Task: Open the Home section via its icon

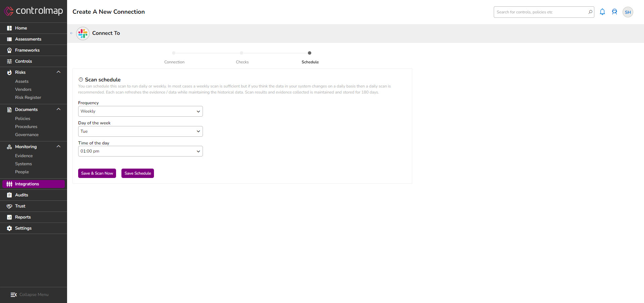Action: [9, 28]
